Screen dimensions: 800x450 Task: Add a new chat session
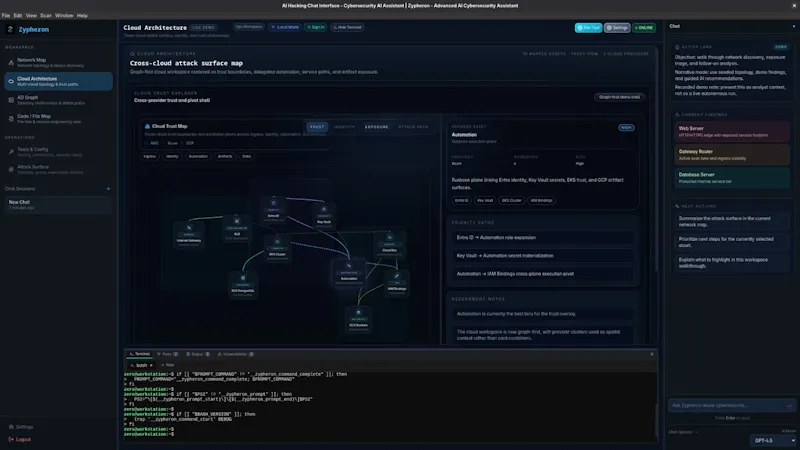(108, 189)
